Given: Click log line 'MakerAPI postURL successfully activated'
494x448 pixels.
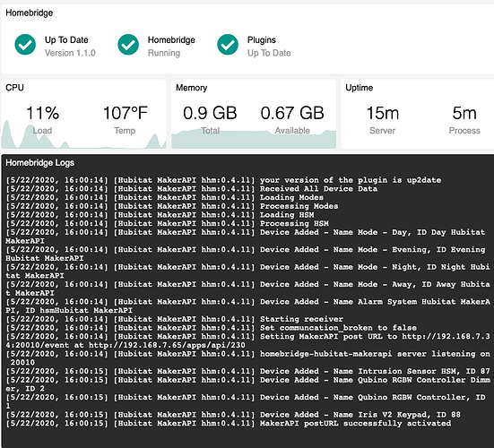Looking at the screenshot, I should [x=229, y=423].
